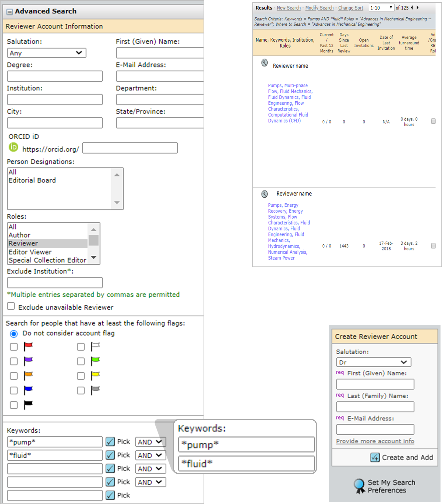Click the Set My Search Preferences ribbon icon
The width and height of the screenshot is (442, 504).
coord(360,486)
